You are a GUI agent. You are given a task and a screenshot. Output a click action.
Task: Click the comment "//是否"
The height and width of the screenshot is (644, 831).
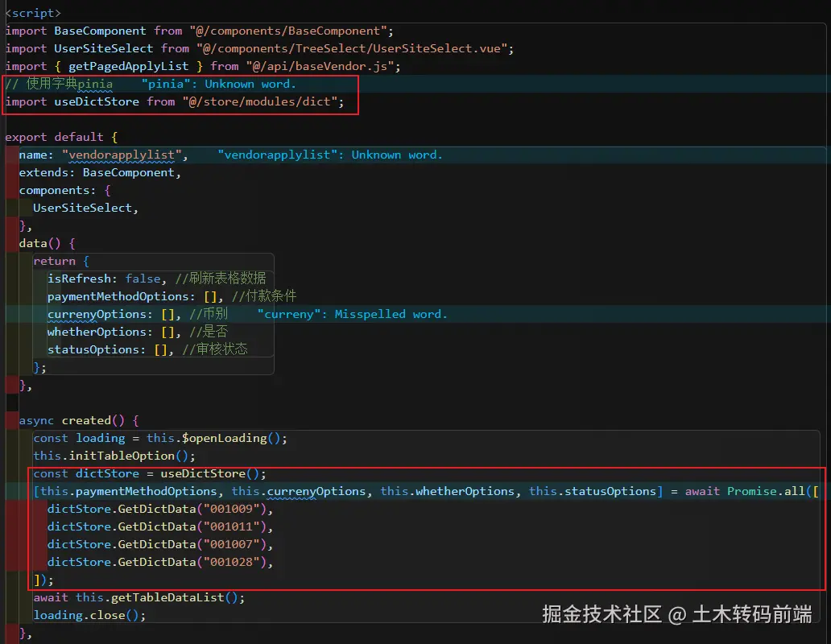[209, 332]
